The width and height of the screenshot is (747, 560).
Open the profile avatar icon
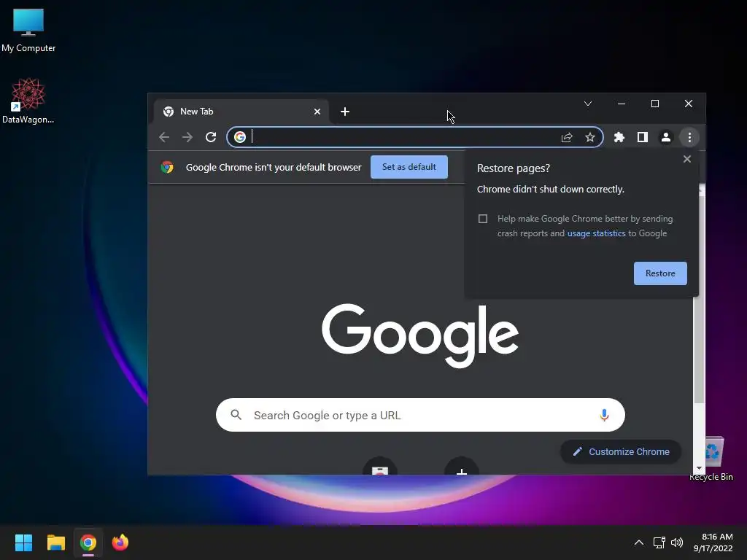pyautogui.click(x=665, y=138)
